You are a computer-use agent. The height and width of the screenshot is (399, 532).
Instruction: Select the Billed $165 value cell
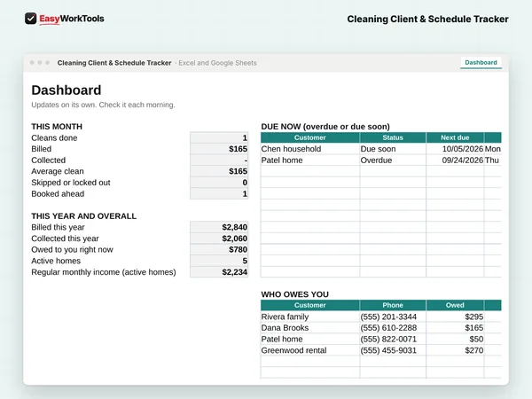(x=219, y=149)
